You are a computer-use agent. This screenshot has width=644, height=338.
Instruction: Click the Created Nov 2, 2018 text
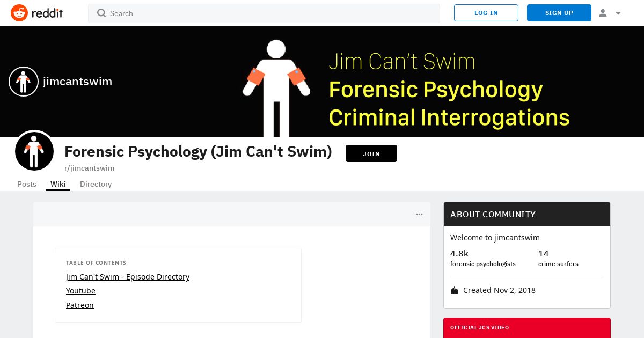499,290
